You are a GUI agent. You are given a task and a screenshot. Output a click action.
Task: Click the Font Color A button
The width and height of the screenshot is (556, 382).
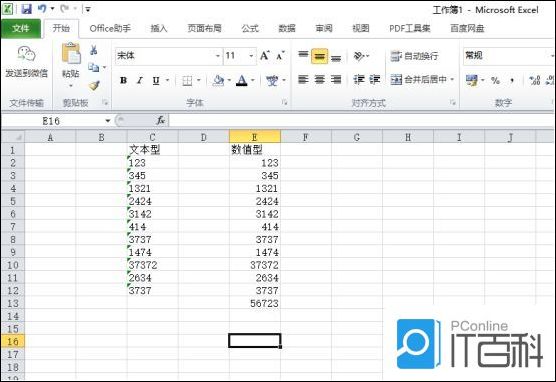[x=242, y=81]
